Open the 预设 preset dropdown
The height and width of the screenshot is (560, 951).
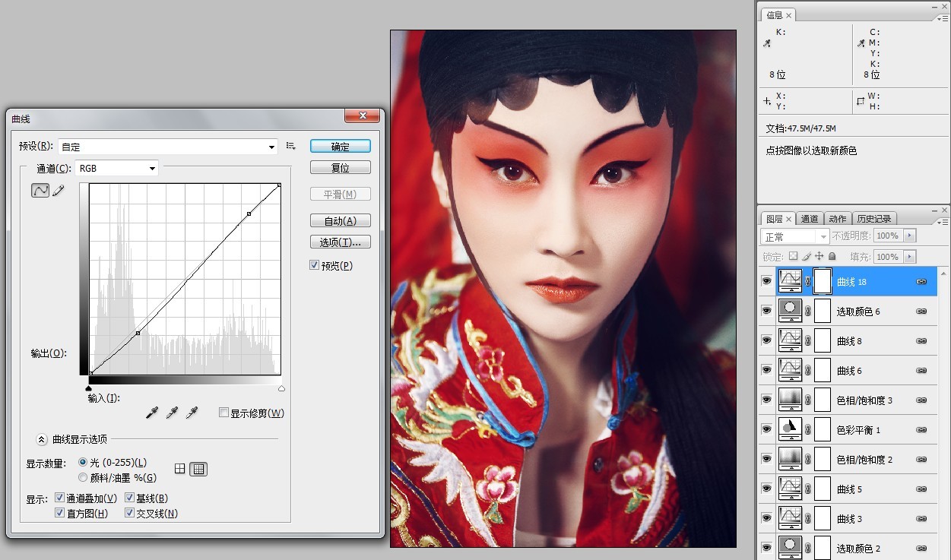[167, 147]
